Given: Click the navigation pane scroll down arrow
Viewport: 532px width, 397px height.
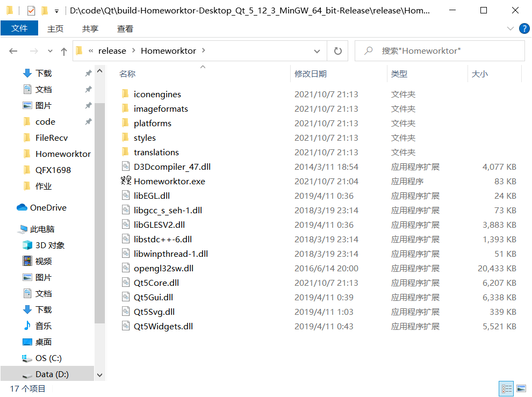Looking at the screenshot, I should click(100, 375).
